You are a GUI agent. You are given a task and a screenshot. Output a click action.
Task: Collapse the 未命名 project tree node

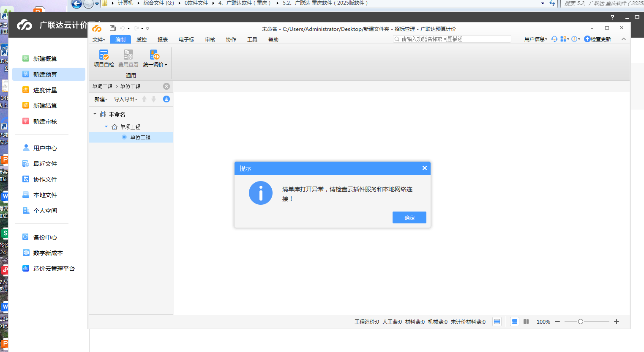point(95,114)
